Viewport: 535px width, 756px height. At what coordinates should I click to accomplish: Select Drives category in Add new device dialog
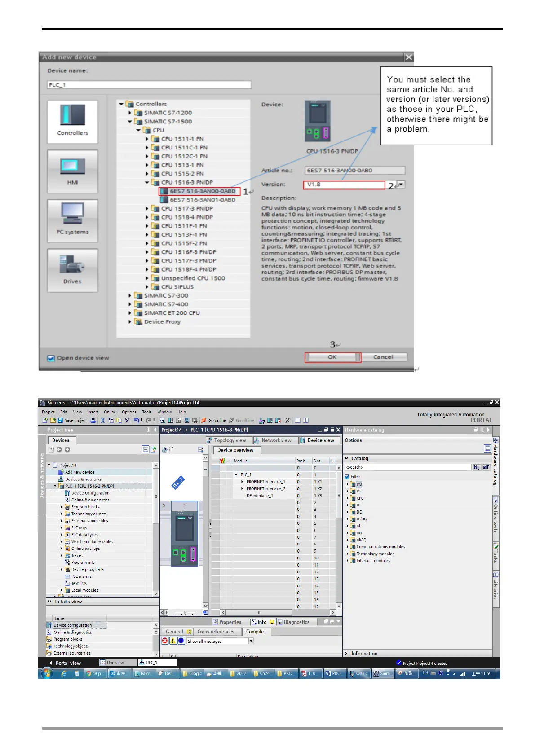point(72,271)
